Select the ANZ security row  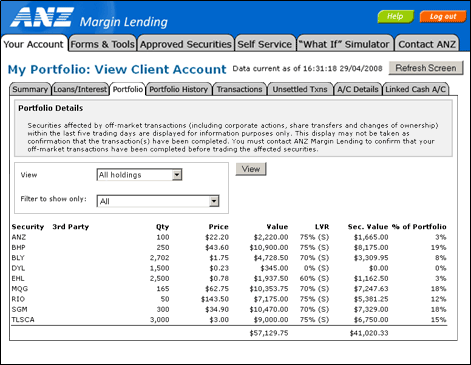[x=229, y=237]
